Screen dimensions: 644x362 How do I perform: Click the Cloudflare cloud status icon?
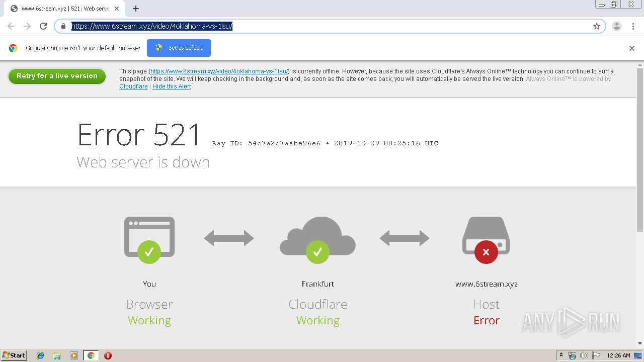pyautogui.click(x=317, y=239)
